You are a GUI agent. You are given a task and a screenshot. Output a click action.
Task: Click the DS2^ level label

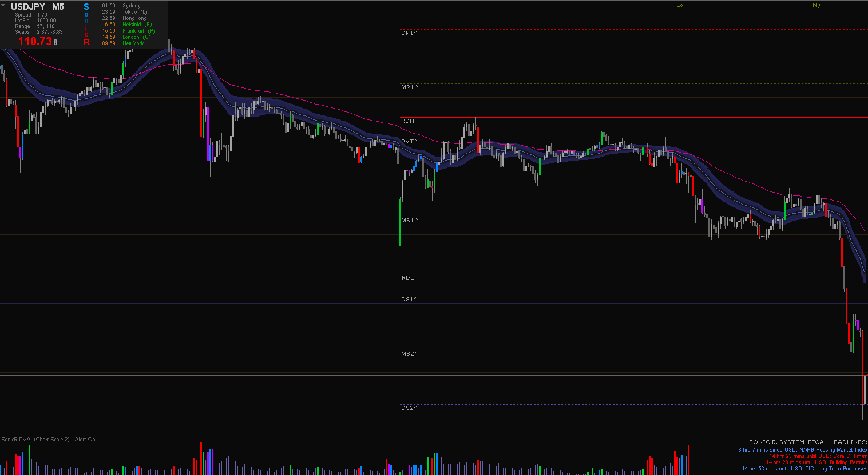[x=409, y=408]
